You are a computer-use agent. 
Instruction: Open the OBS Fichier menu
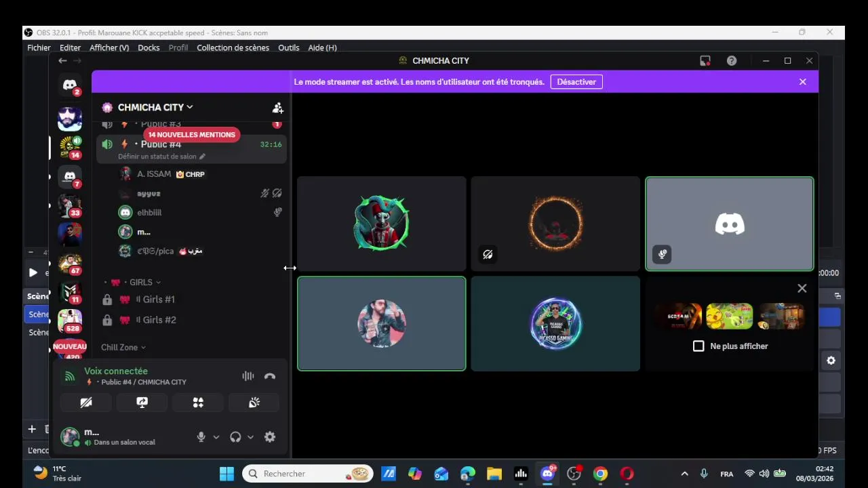39,47
